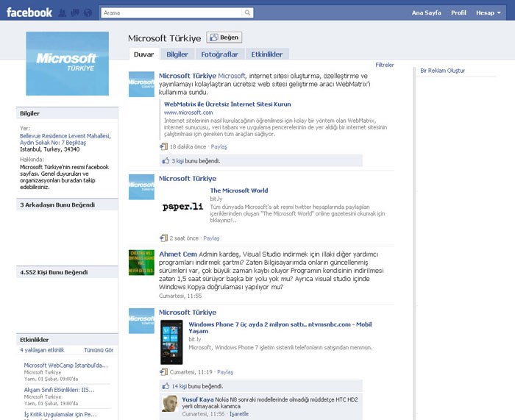Click Tümünü Gör in events section
The image size is (515, 420).
[99, 350]
